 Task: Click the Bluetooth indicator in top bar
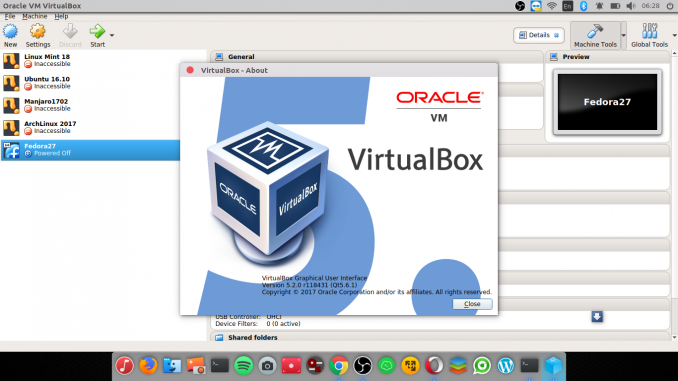(583, 6)
